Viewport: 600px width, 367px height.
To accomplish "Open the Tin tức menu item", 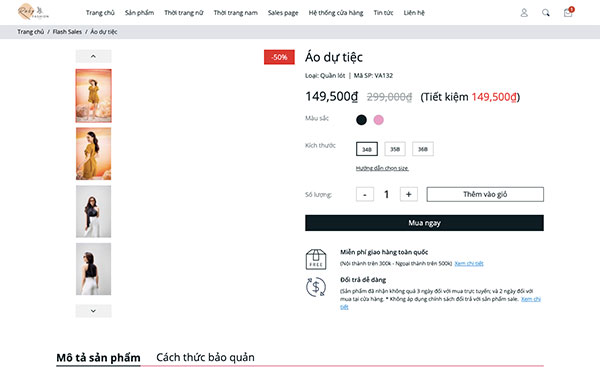I will [x=383, y=13].
